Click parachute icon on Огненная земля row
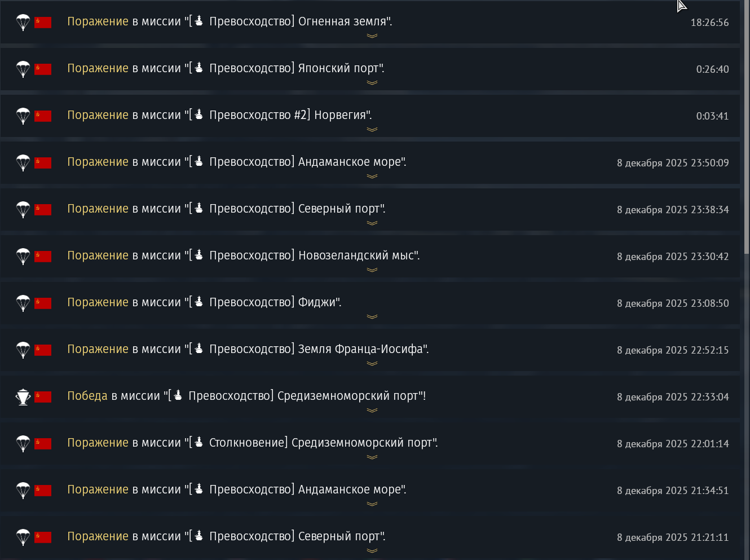The image size is (750, 560). pyautogui.click(x=23, y=23)
